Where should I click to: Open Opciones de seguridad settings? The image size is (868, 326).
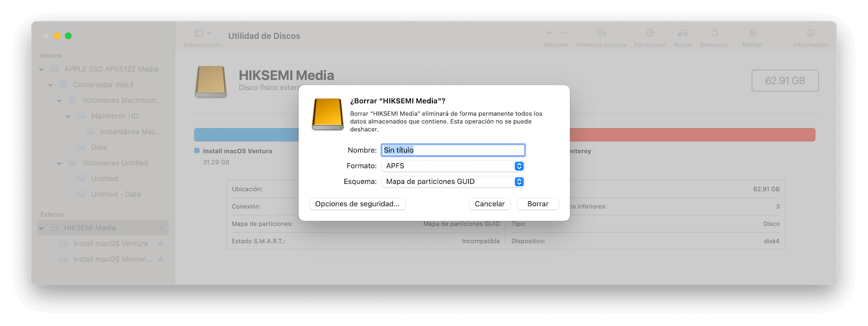pos(357,204)
